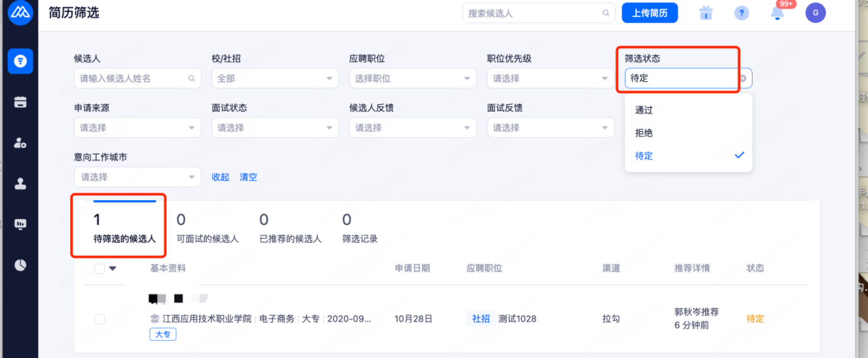Click the user avatar G icon
868x358 pixels.
(x=815, y=13)
